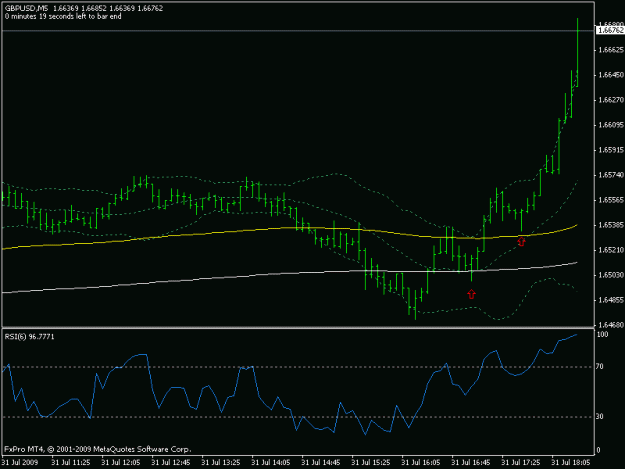
Task: Click the 1.66625 price axis label
Action: tap(611, 50)
